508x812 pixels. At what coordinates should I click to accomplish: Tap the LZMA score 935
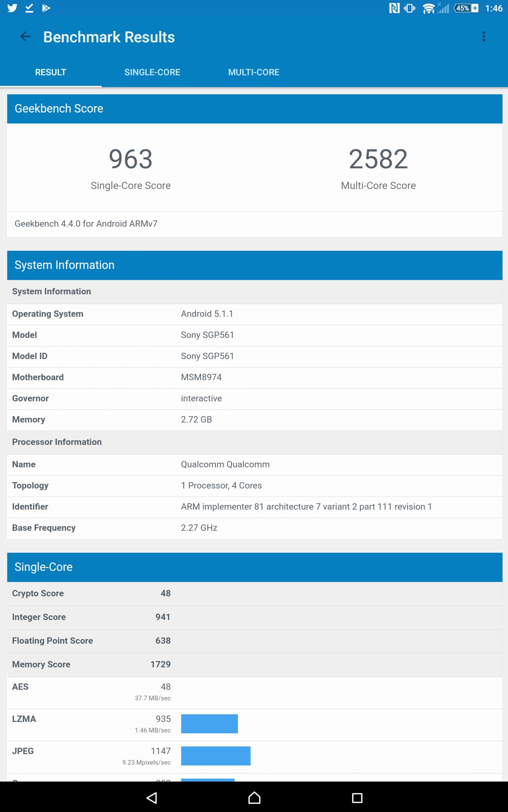(163, 719)
